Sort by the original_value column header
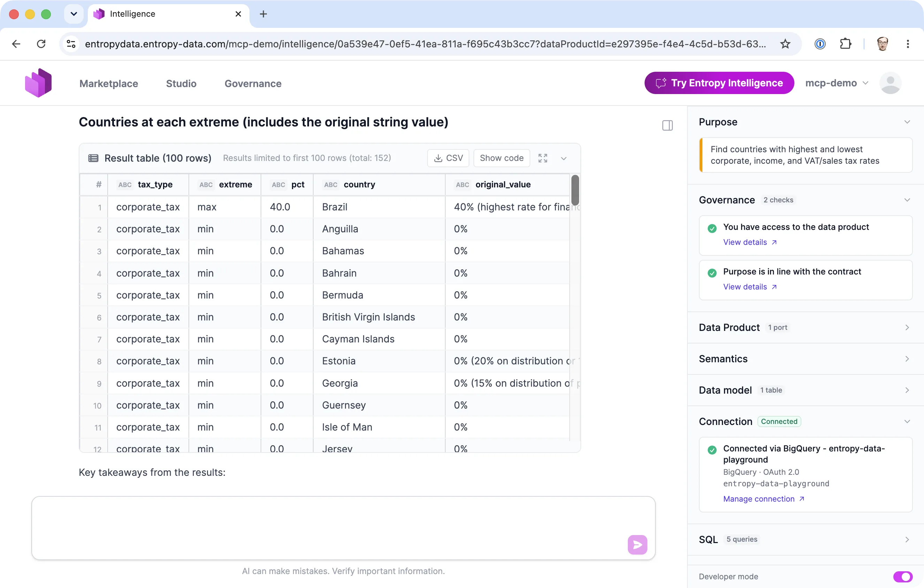The width and height of the screenshot is (924, 588). (507, 185)
